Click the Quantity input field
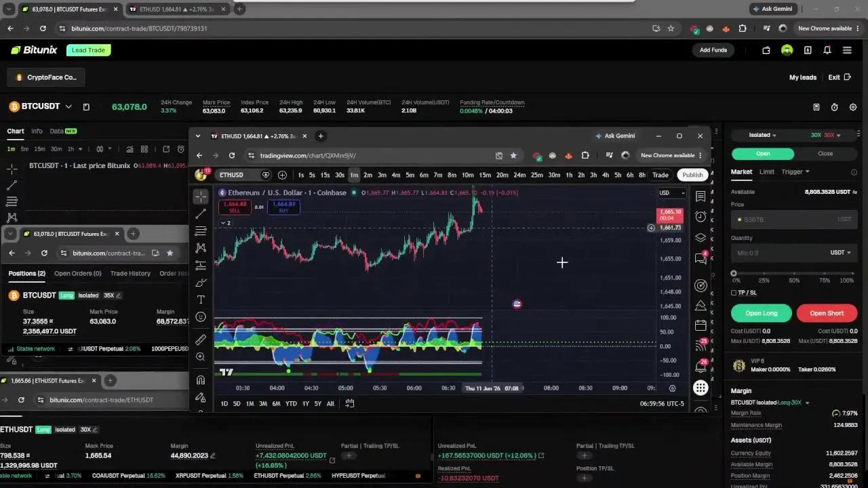 794,253
